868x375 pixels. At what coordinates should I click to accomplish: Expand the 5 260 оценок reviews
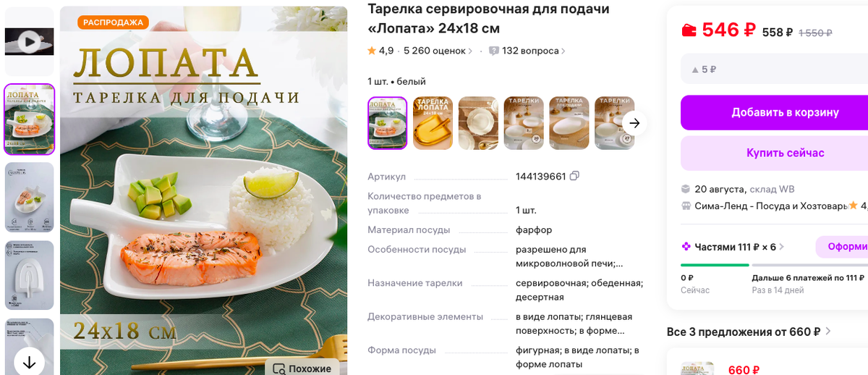(438, 51)
